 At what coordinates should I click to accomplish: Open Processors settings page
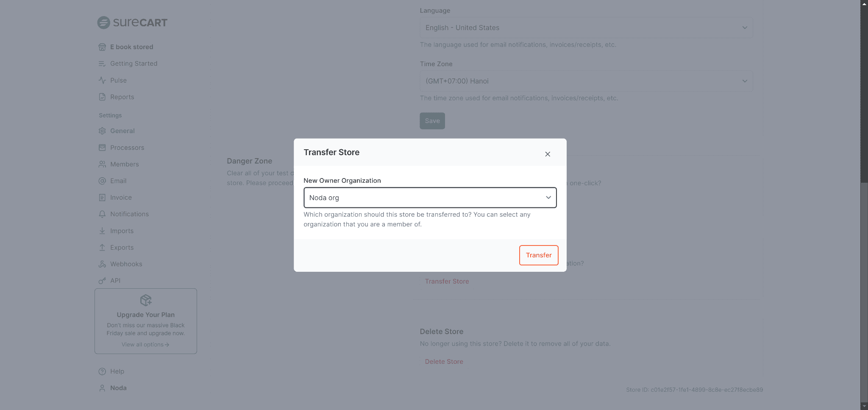point(127,148)
